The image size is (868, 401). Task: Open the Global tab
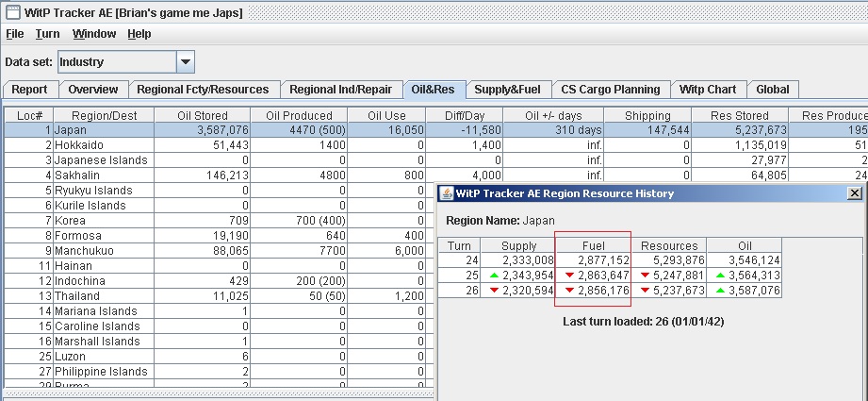[x=773, y=90]
